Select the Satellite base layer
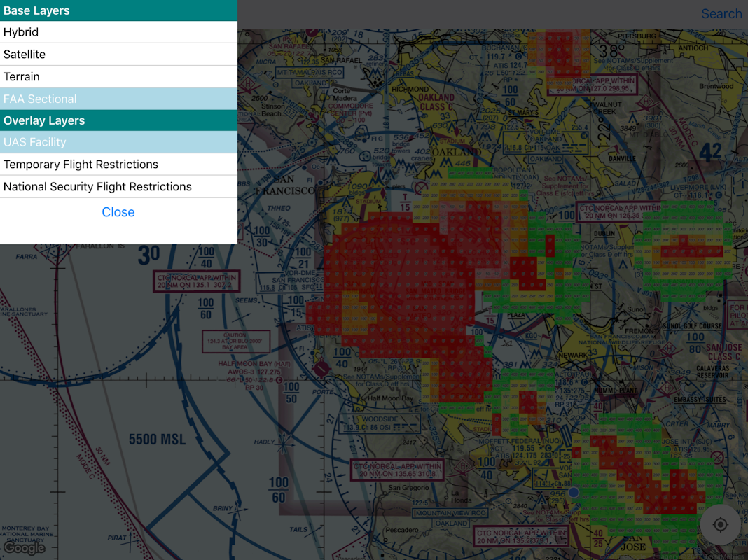This screenshot has width=748, height=560. pos(118,55)
